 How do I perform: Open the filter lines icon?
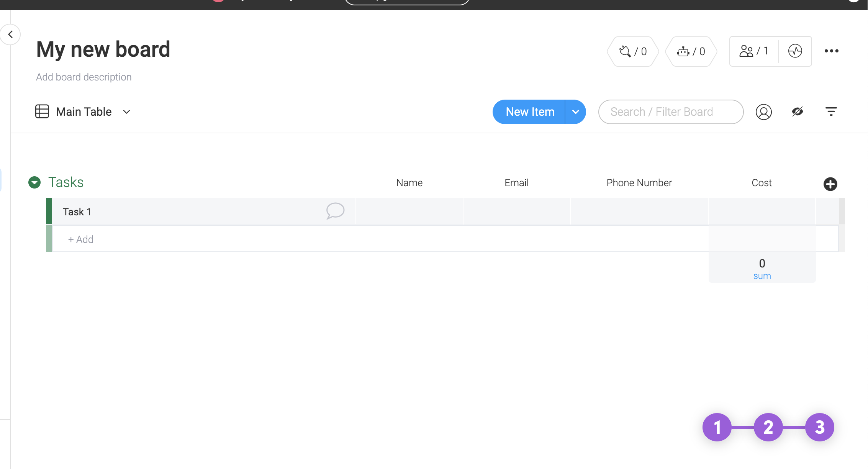pyautogui.click(x=831, y=112)
